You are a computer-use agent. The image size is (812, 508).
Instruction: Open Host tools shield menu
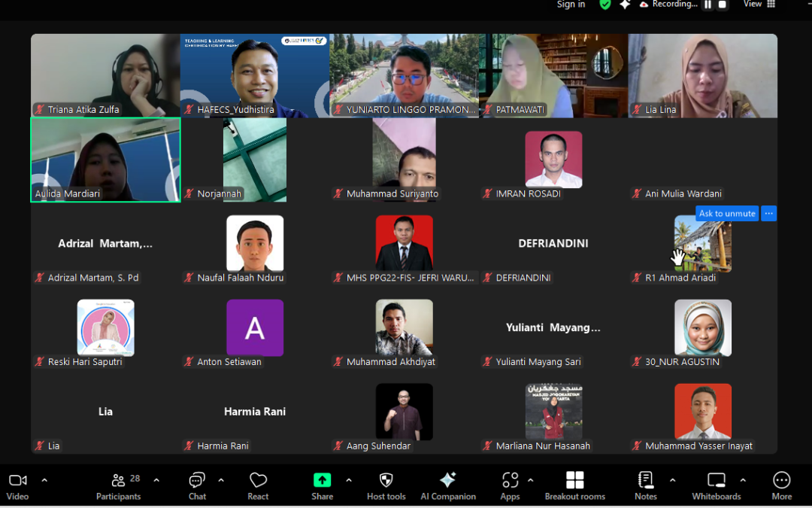point(386,486)
